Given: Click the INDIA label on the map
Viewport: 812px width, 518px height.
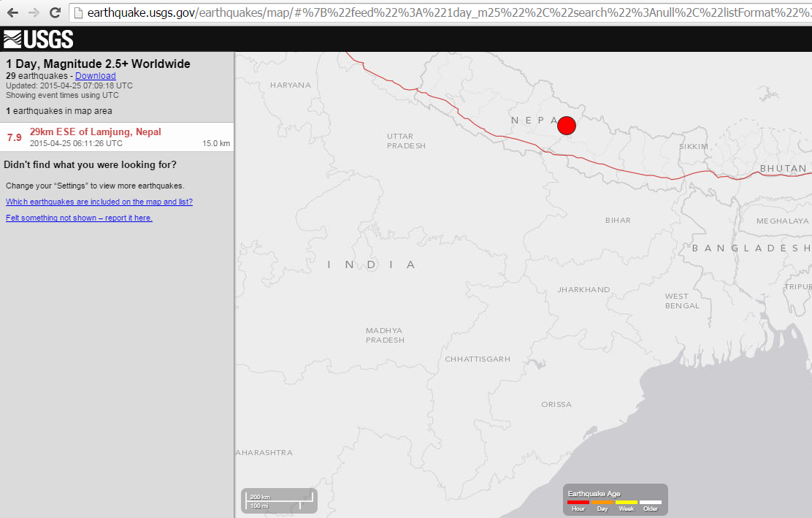Looking at the screenshot, I should pyautogui.click(x=372, y=264).
